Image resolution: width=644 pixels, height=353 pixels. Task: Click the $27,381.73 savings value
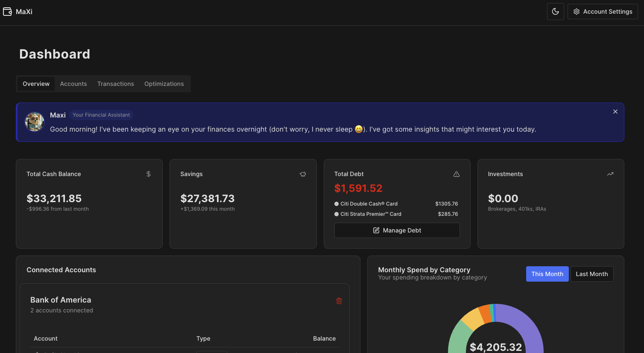pos(208,198)
